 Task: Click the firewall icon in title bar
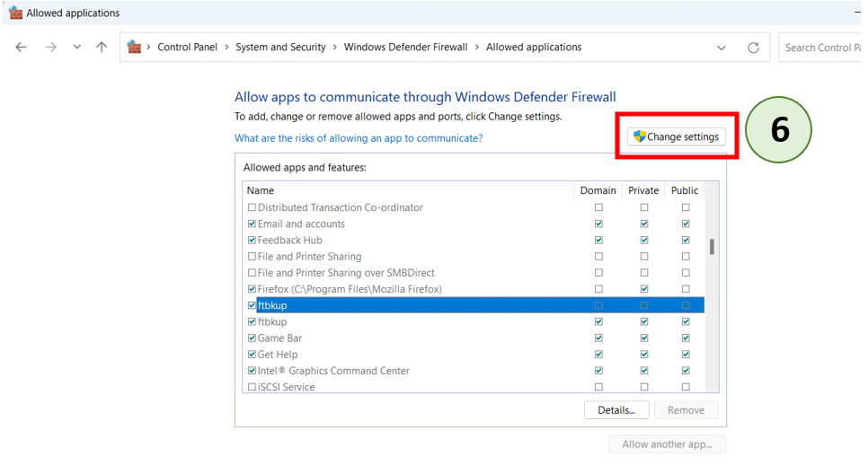(x=15, y=13)
